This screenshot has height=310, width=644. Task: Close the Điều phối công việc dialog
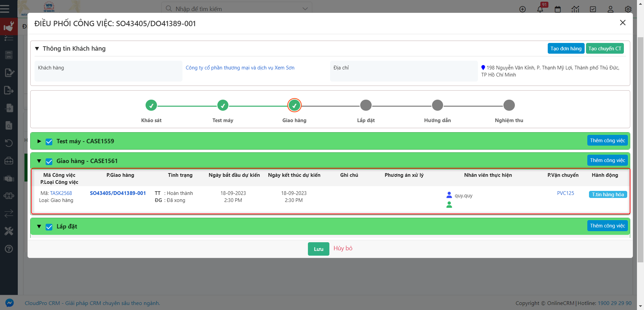(623, 22)
